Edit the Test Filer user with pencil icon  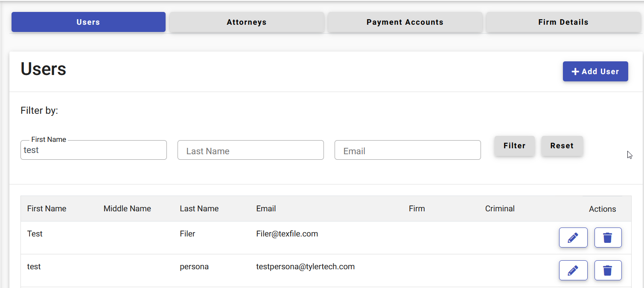click(x=573, y=238)
